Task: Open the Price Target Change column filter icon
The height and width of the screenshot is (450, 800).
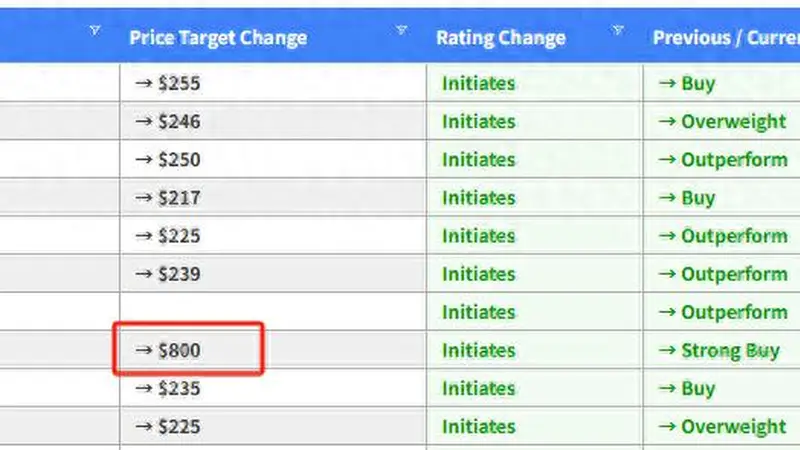Action: click(x=402, y=30)
